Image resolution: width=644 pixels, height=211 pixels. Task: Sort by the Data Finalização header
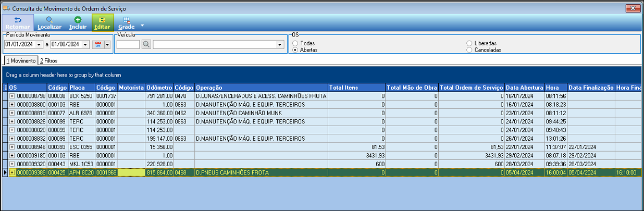click(591, 88)
